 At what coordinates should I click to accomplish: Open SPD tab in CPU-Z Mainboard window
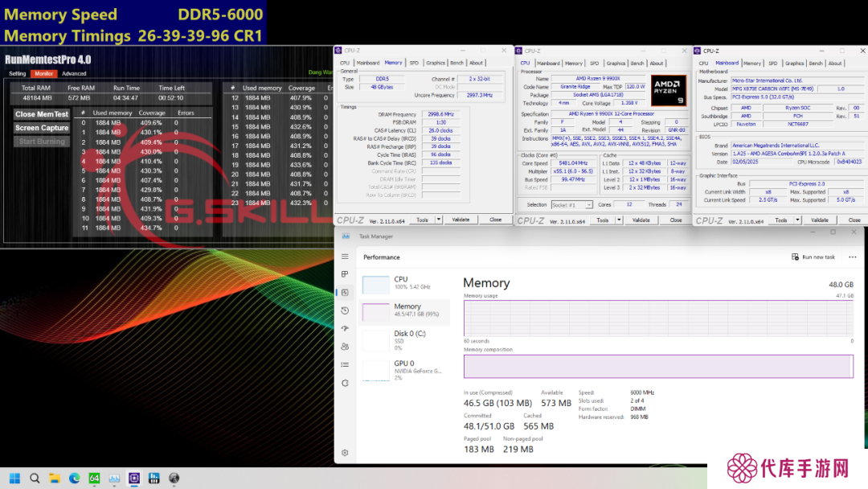(x=773, y=63)
